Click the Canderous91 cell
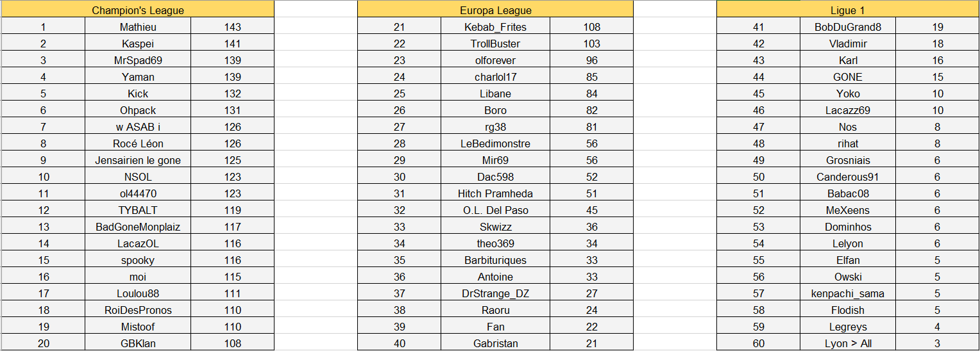Viewport: 980px width, 351px height. (848, 177)
